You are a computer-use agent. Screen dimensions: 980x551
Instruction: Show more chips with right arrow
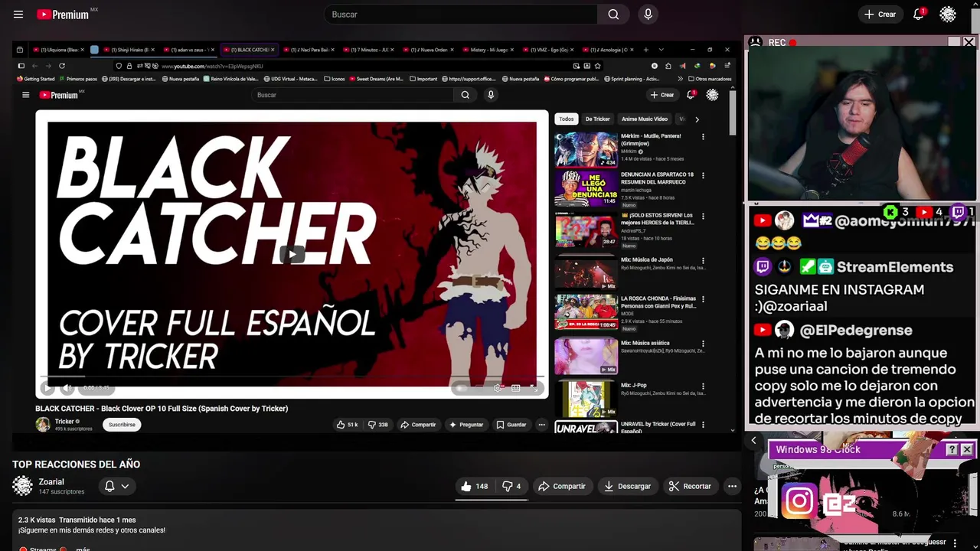[697, 119]
